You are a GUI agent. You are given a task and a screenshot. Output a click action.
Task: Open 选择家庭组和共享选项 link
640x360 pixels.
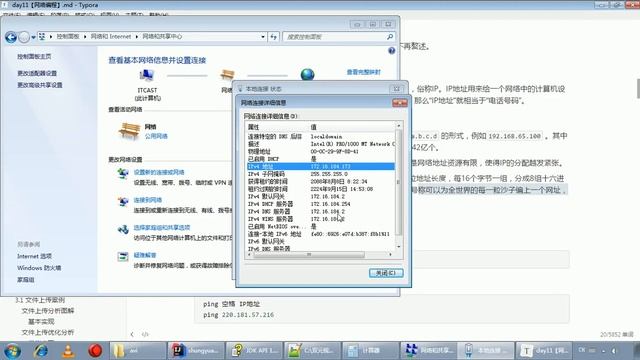click(162, 228)
